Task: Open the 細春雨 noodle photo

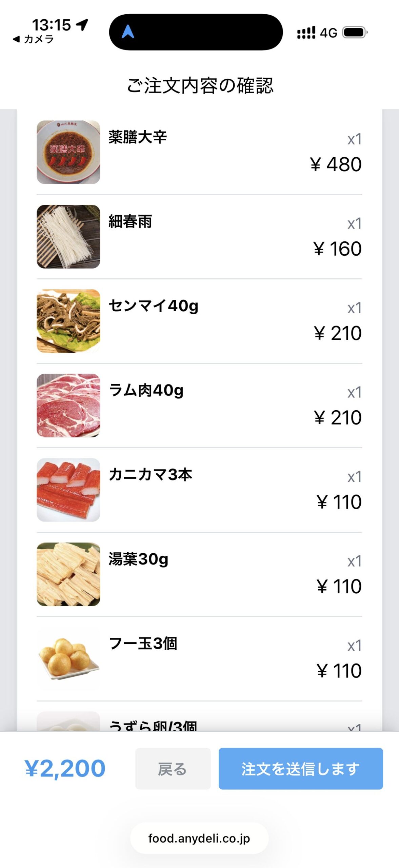Action: pos(68,237)
